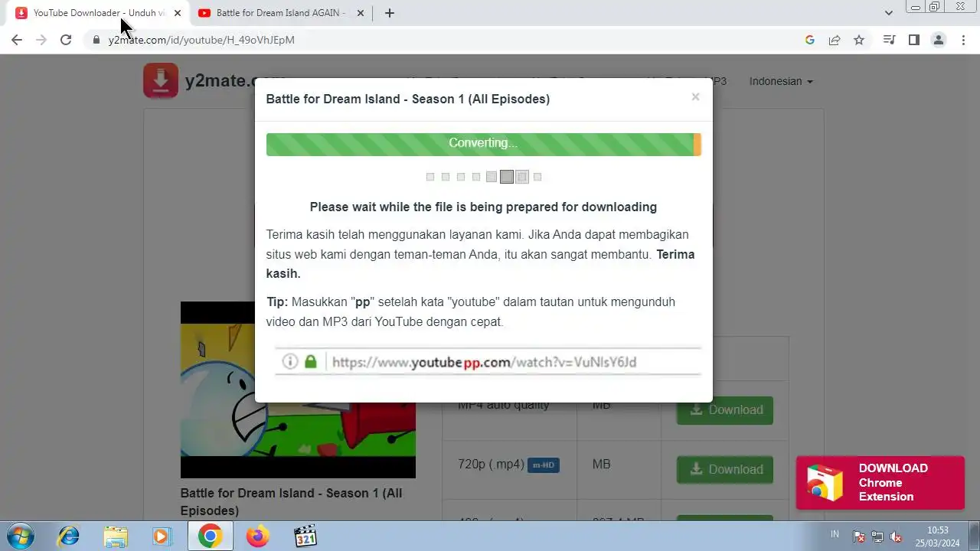980x551 pixels.
Task: Open Windows Explorer from taskbar
Action: tap(116, 536)
